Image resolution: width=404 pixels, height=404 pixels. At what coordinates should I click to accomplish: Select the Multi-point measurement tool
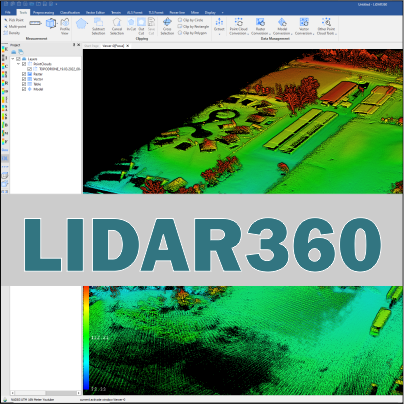pyautogui.click(x=15, y=26)
